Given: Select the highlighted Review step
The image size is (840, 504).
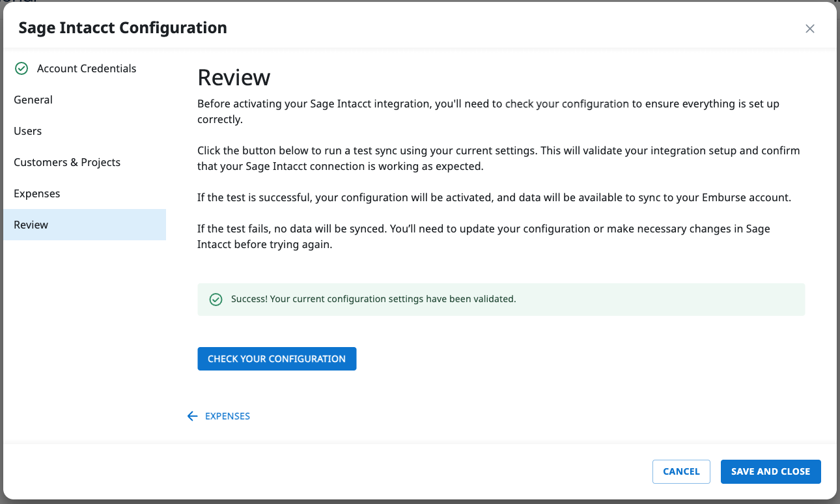Looking at the screenshot, I should 85,225.
